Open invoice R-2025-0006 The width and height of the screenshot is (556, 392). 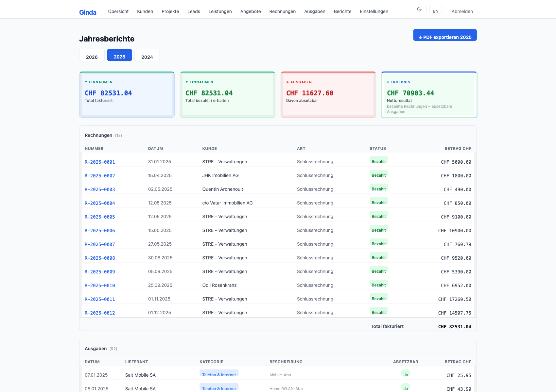pos(100,231)
